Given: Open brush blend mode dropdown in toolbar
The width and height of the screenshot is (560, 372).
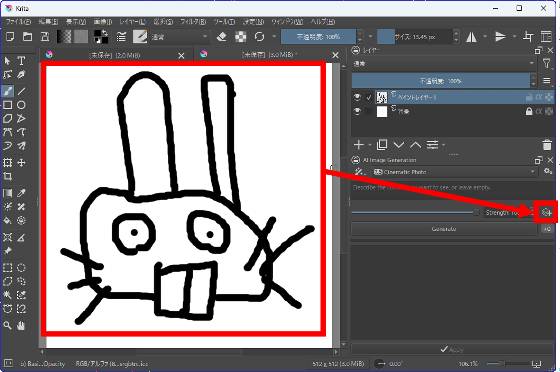Looking at the screenshot, I should [179, 36].
